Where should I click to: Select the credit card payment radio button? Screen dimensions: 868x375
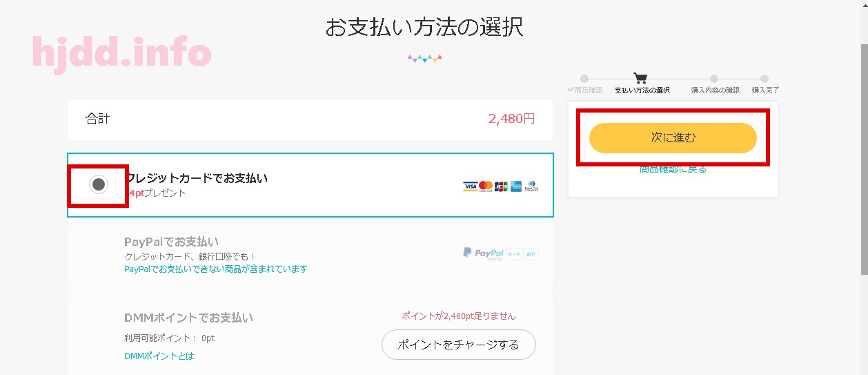pyautogui.click(x=99, y=184)
